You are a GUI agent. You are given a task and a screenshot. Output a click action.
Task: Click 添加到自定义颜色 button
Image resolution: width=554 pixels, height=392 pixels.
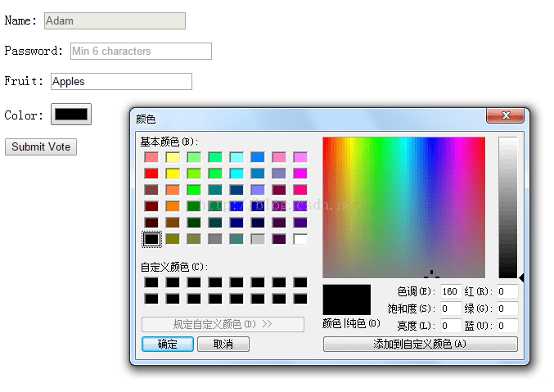point(420,344)
